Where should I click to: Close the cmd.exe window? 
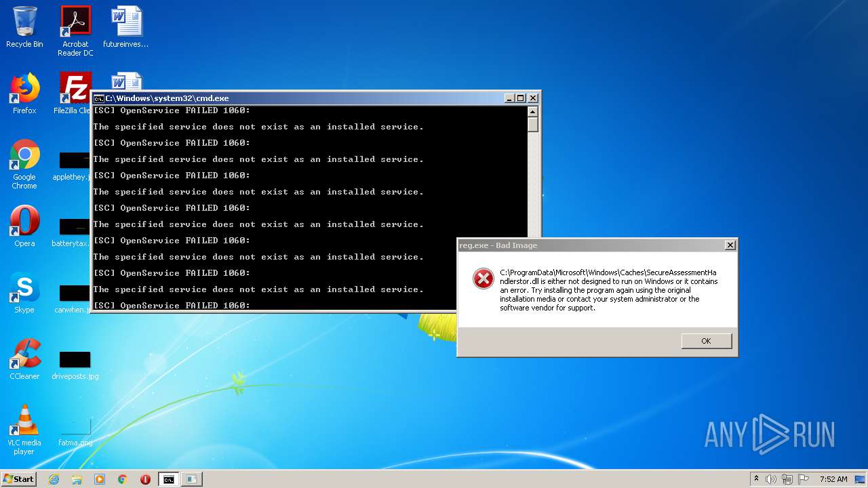(x=533, y=98)
